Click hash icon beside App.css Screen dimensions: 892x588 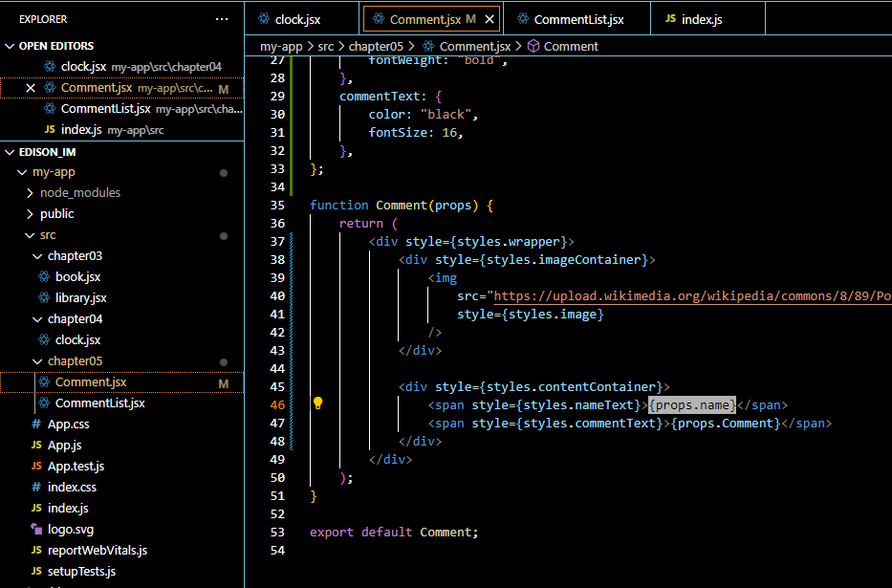click(x=36, y=424)
